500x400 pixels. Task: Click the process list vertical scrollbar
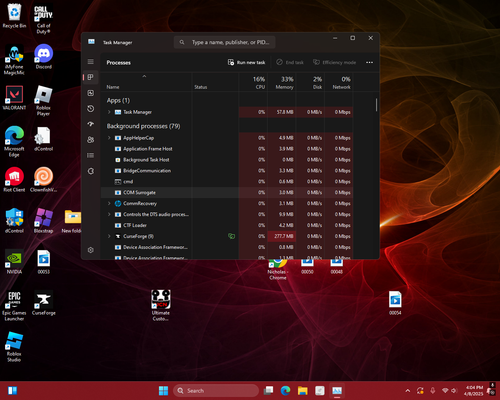377,105
